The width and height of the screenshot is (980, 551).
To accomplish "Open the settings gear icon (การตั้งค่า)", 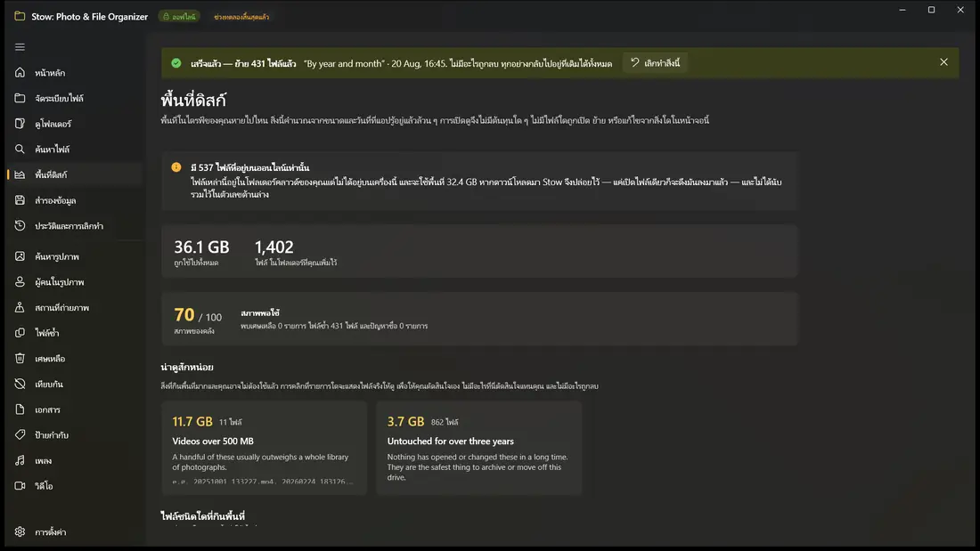I will point(20,531).
